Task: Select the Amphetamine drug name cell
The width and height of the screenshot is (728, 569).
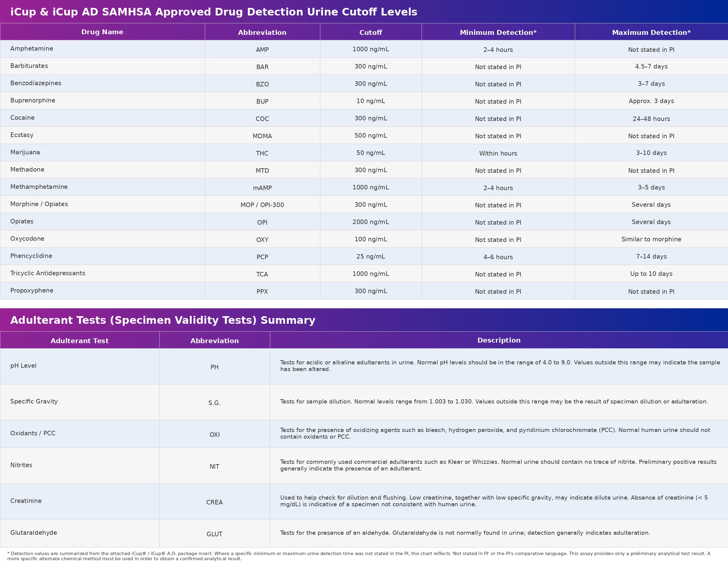Action: (32, 49)
